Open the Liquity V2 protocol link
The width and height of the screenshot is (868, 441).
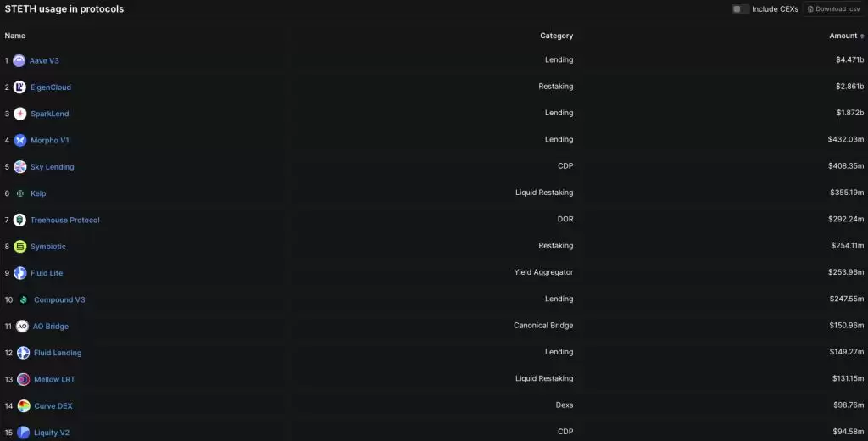52,433
